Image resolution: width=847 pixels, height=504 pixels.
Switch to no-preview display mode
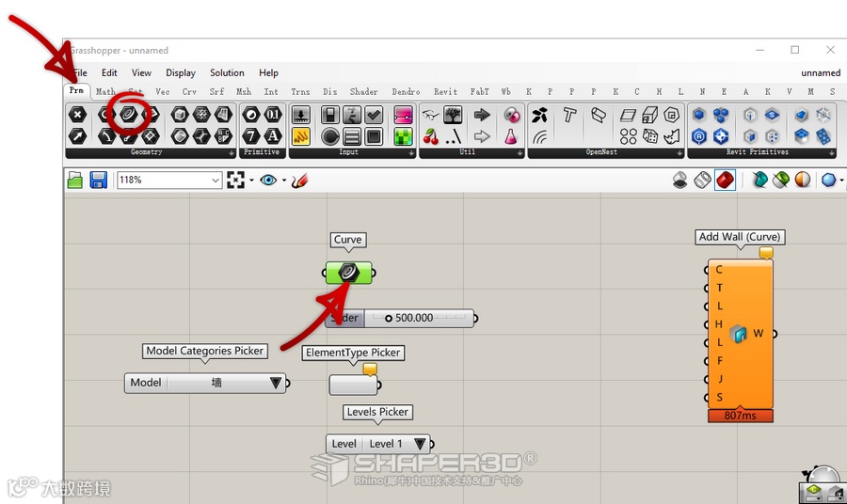tap(680, 181)
